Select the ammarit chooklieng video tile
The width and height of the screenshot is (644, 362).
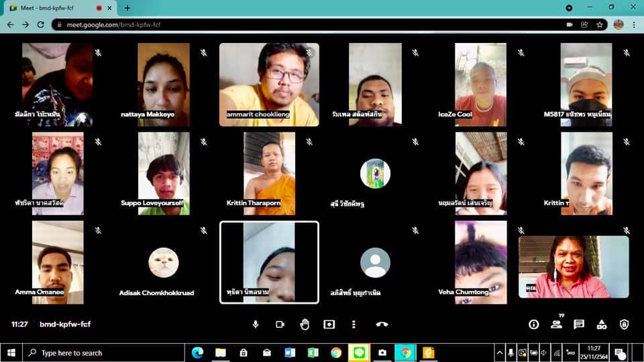coord(269,84)
